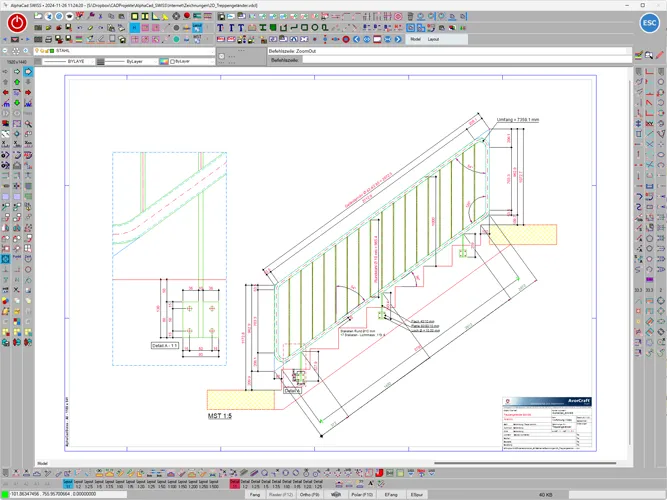Enable Polar (F10) tracking
667x500 pixels.
(362, 494)
